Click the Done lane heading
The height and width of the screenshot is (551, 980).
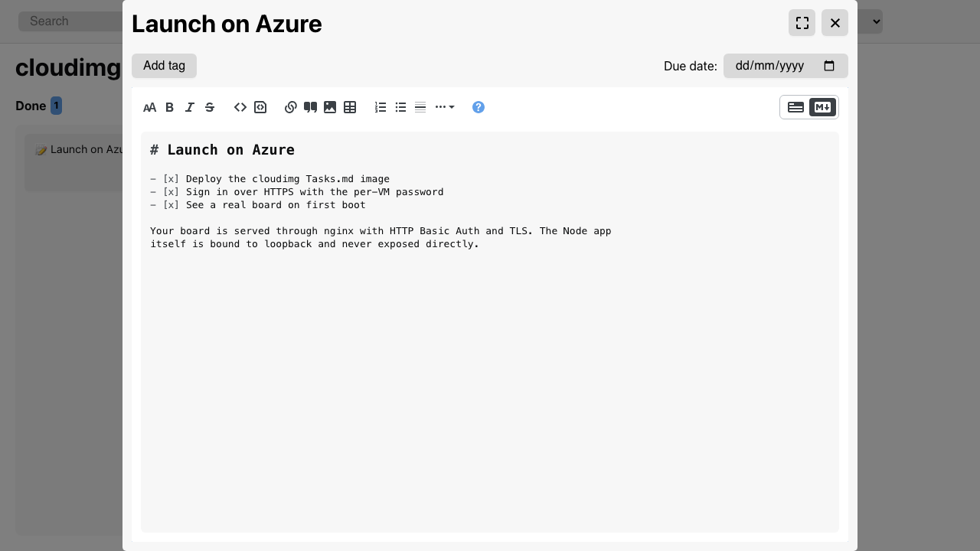coord(31,106)
